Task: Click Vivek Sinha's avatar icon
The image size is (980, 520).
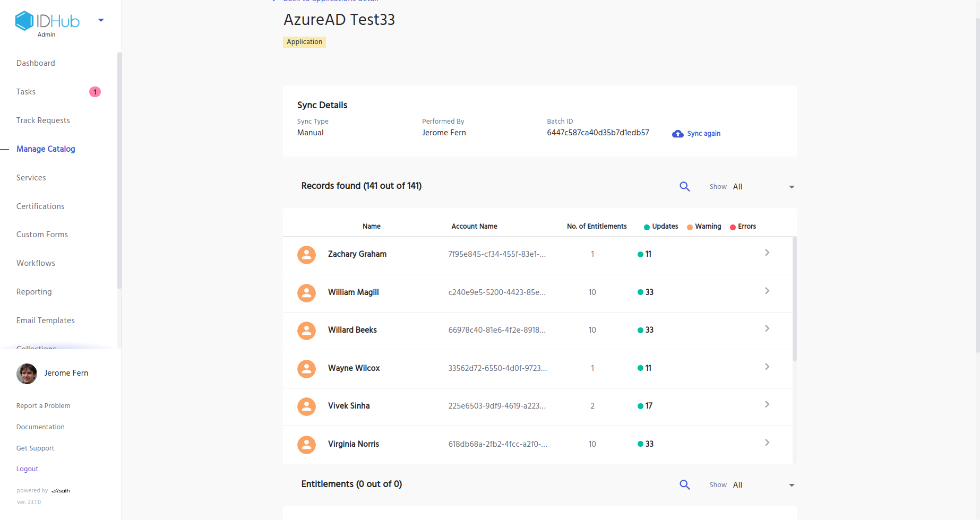Action: 306,406
